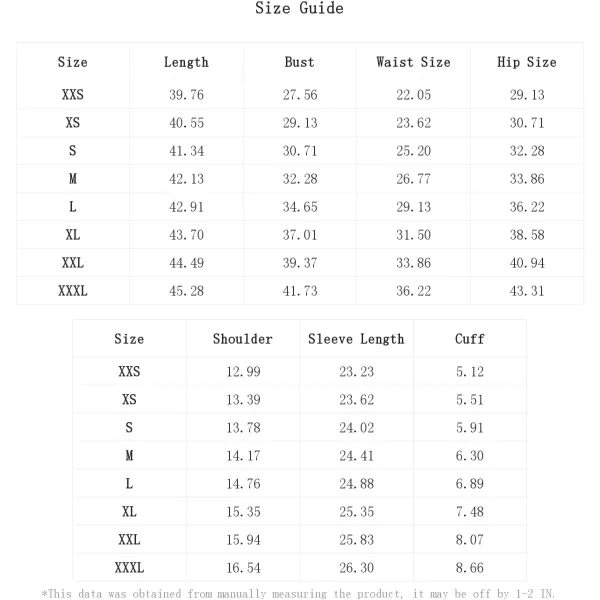
Task: Select the Cuff column header
Action: pos(470,339)
